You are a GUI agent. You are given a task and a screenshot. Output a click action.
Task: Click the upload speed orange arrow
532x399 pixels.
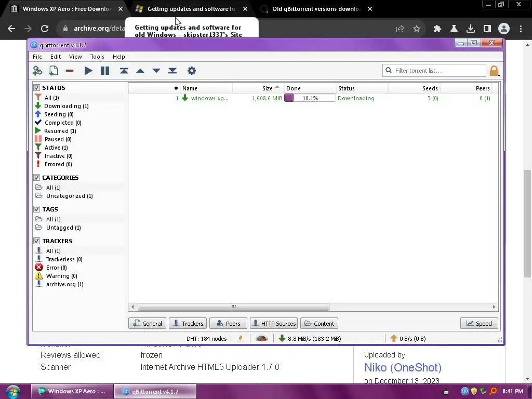[x=394, y=338]
